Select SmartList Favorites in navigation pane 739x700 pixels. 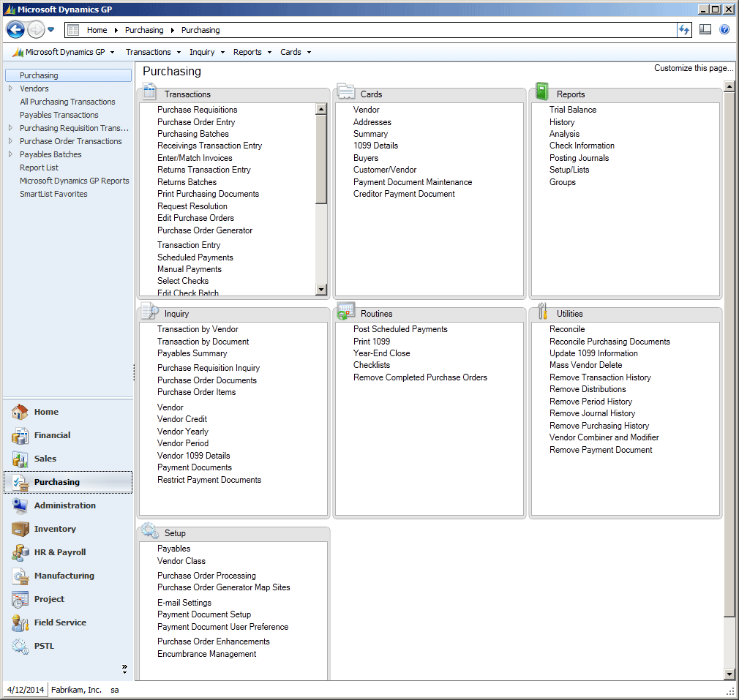tap(53, 194)
